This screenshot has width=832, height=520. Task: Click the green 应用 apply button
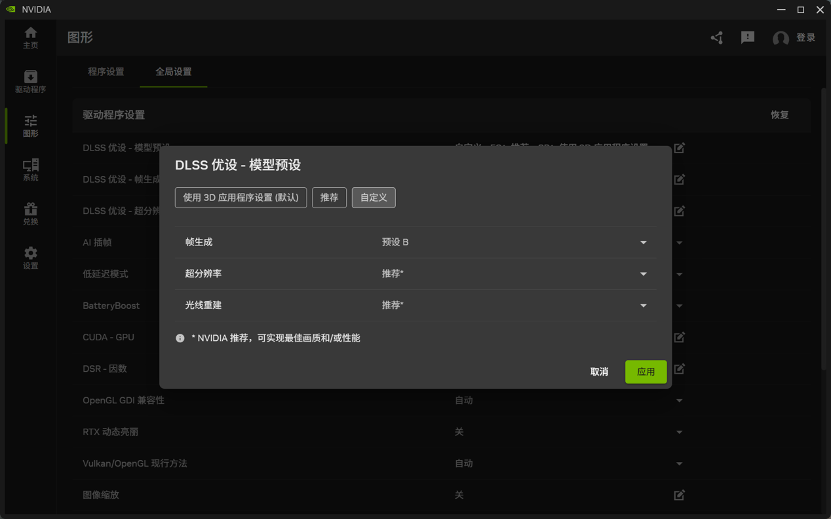(x=646, y=372)
